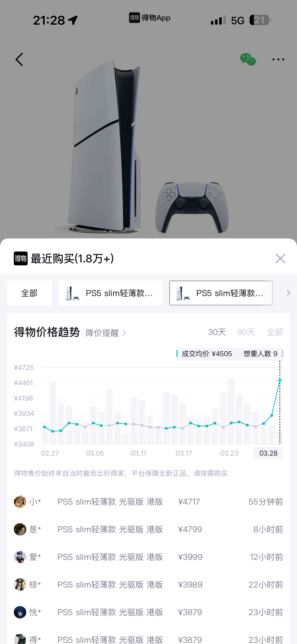The width and height of the screenshot is (297, 644).
Task: Open the three-dot more menu
Action: click(x=278, y=59)
